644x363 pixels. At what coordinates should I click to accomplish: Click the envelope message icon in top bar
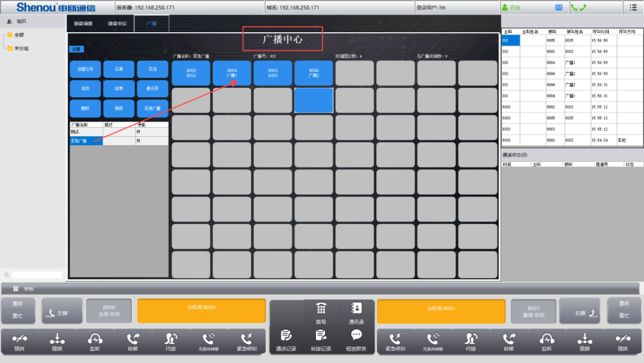pos(559,7)
